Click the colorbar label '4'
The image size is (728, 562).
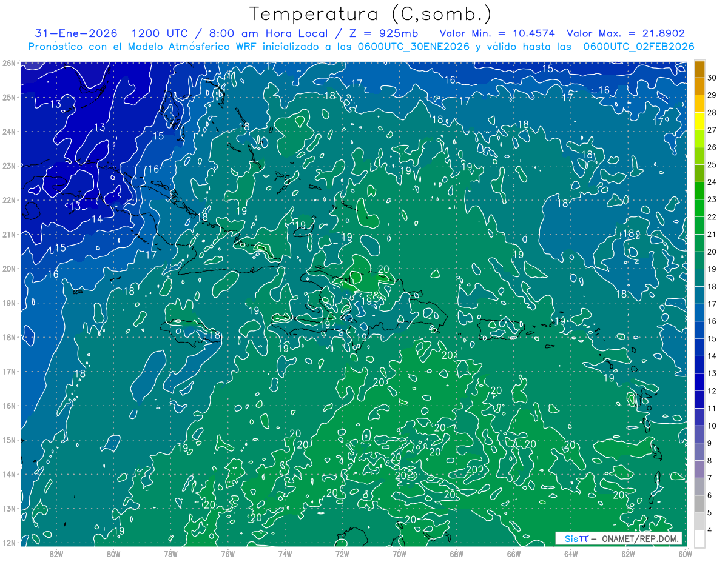pos(710,530)
